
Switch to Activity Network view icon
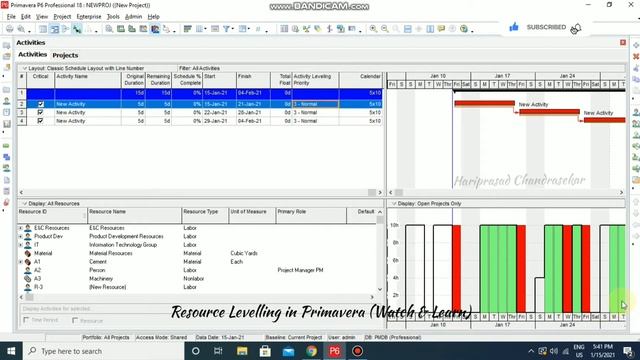65,29
